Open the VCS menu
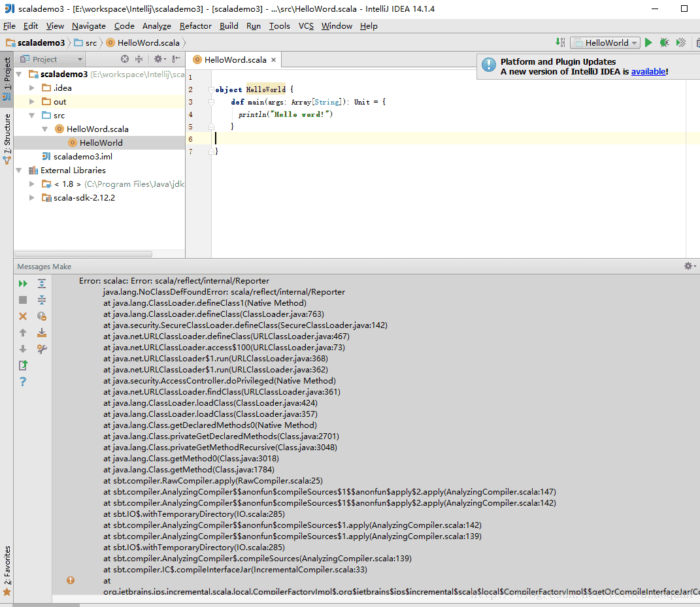The height and width of the screenshot is (607, 700). 306,26
